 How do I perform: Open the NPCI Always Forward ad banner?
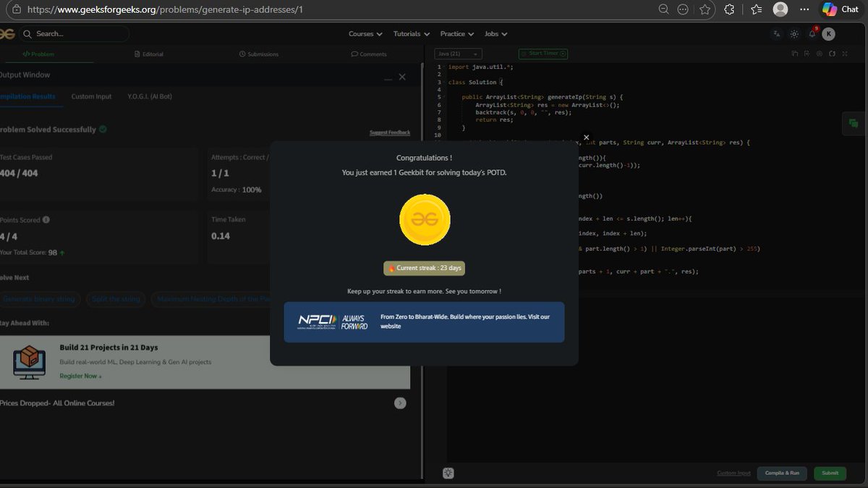424,322
